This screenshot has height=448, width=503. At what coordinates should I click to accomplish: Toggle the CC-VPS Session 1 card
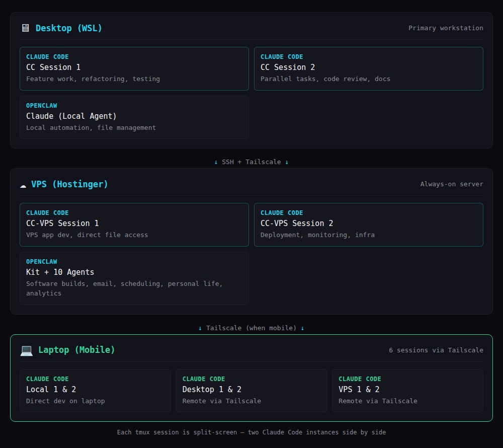click(x=134, y=223)
